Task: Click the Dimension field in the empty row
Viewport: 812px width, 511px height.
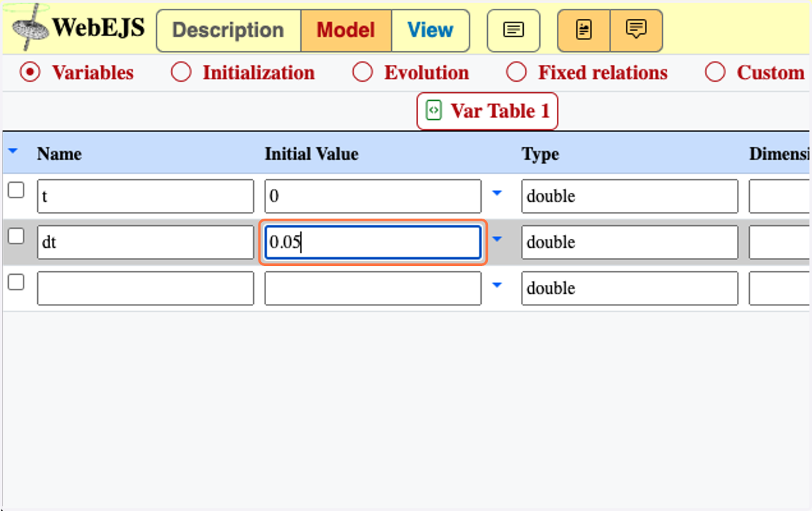Action: click(780, 288)
